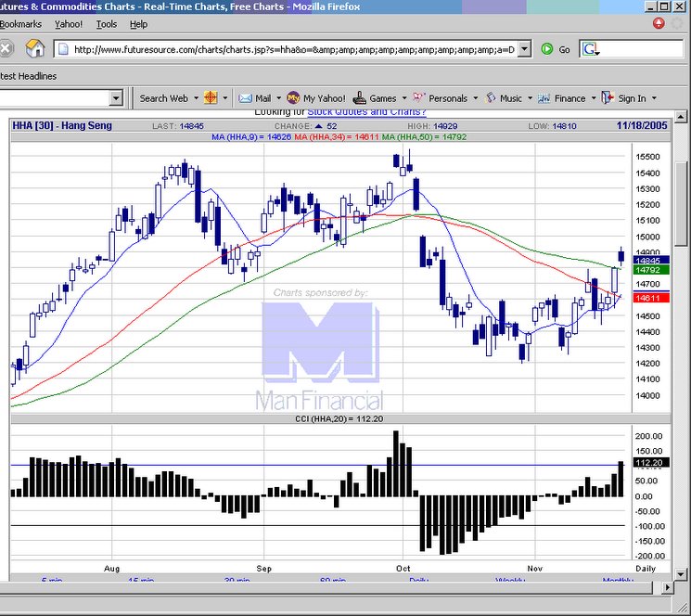Minimize the Firefox window
691x616 pixels.
pos(650,6)
